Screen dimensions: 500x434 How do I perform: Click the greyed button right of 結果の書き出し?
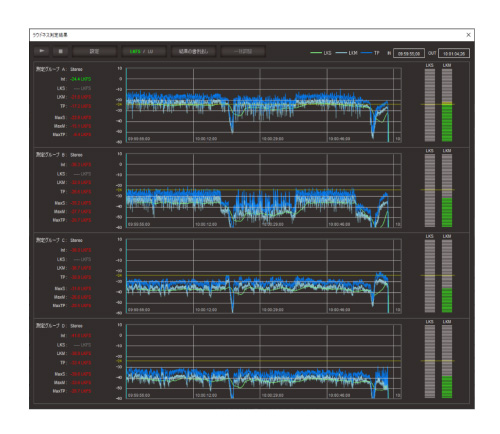[243, 51]
